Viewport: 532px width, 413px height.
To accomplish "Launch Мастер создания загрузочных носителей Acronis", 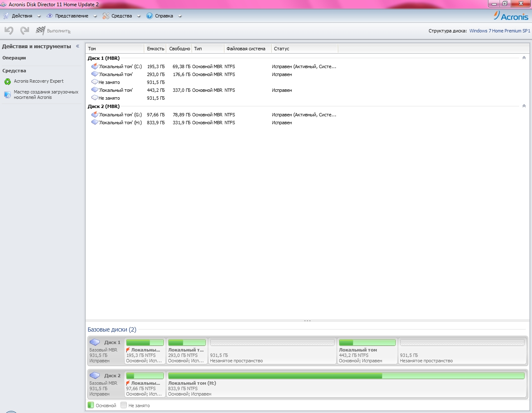I will (x=46, y=95).
